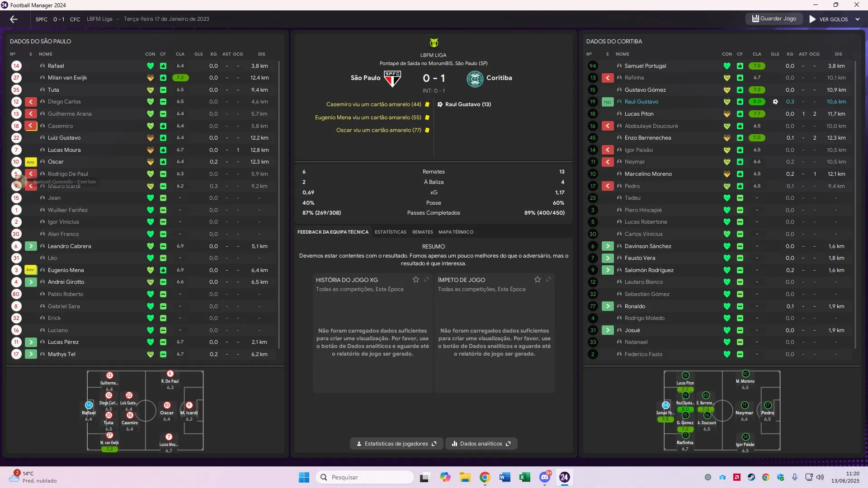Open Windows Start menu
Image resolution: width=868 pixels, height=488 pixels.
[x=304, y=477]
